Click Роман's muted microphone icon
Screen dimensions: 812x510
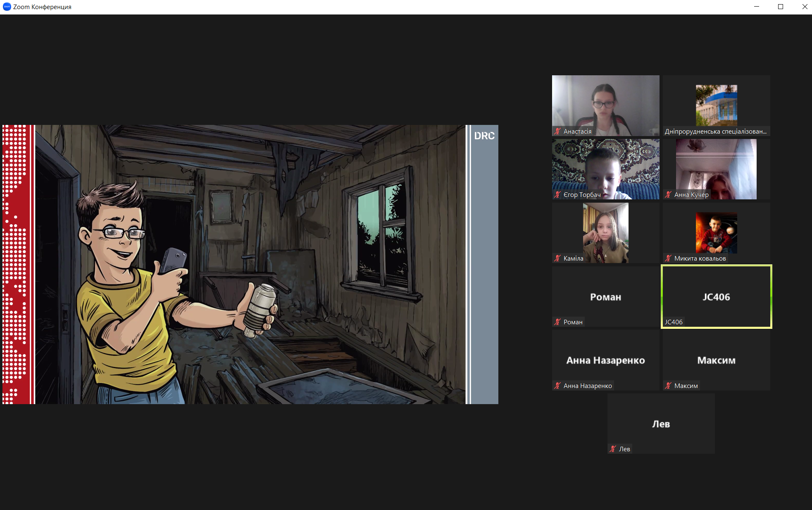[557, 322]
